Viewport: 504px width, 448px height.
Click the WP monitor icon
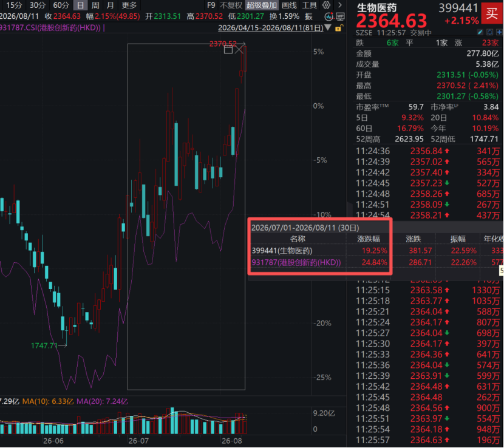click(x=340, y=16)
